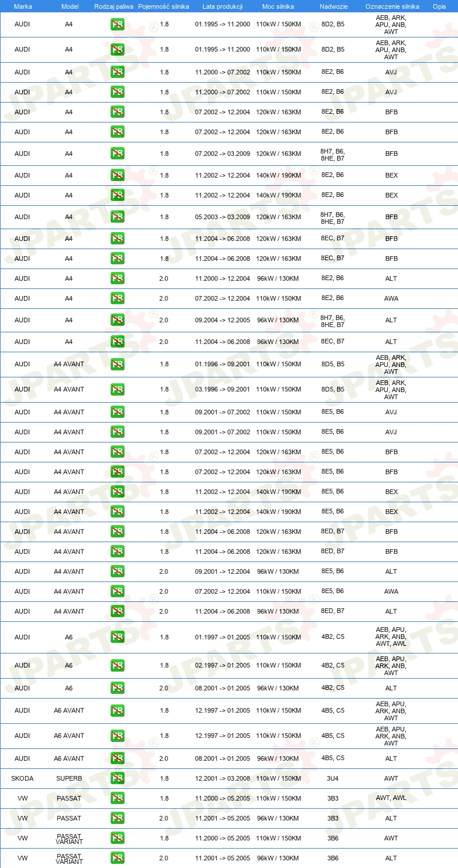Select the fuel icon for Passat Variant 2.0 ALT

point(118,858)
